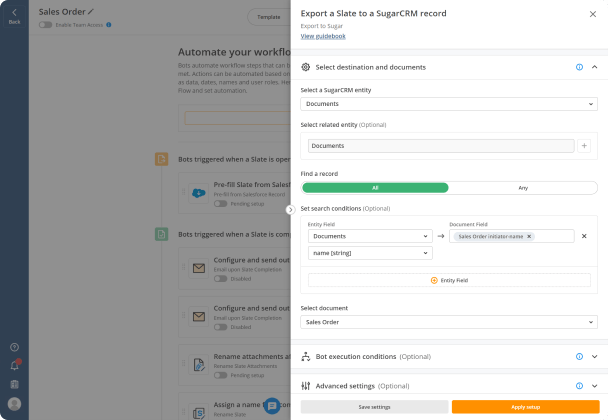Click the Save settings button
Image resolution: width=608 pixels, height=420 pixels.
374,407
